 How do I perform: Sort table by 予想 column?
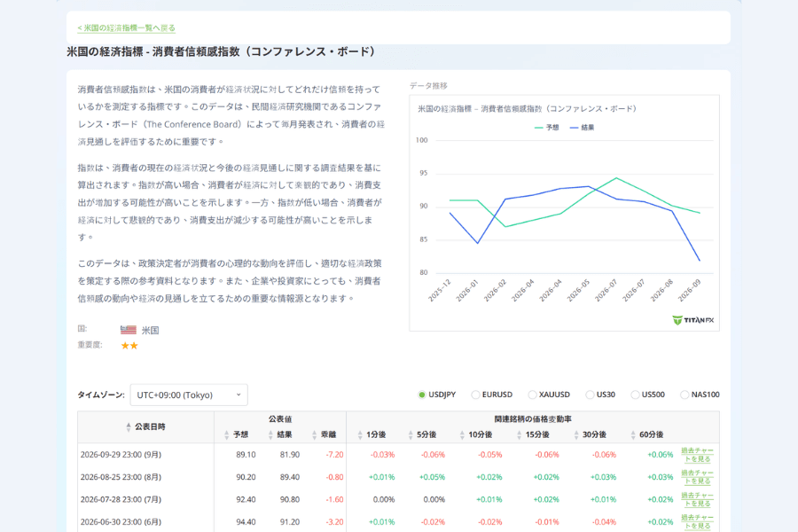[x=236, y=434]
